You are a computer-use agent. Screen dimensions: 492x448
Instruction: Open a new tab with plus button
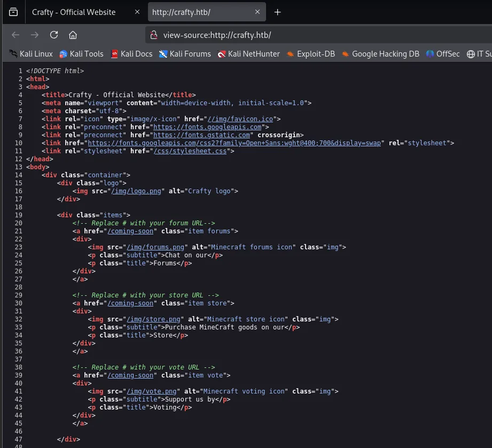click(277, 12)
